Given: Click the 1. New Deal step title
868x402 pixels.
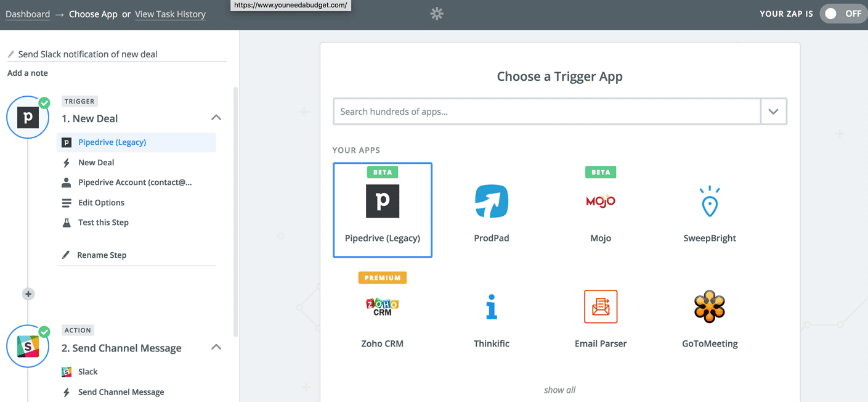Looking at the screenshot, I should (89, 118).
